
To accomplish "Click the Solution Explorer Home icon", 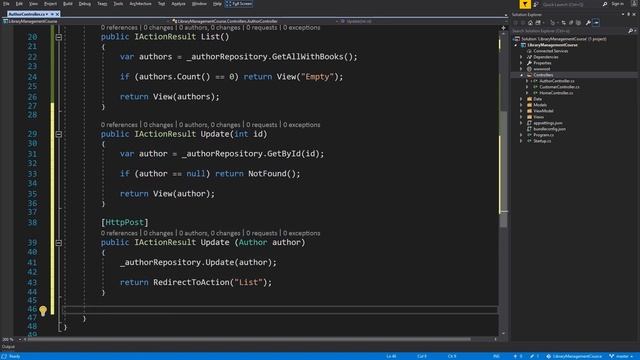I will point(530,22).
